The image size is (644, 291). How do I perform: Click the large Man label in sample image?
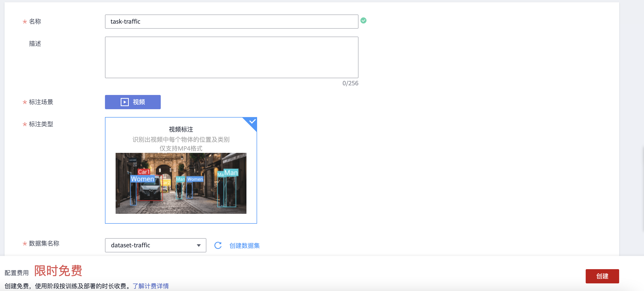point(231,173)
